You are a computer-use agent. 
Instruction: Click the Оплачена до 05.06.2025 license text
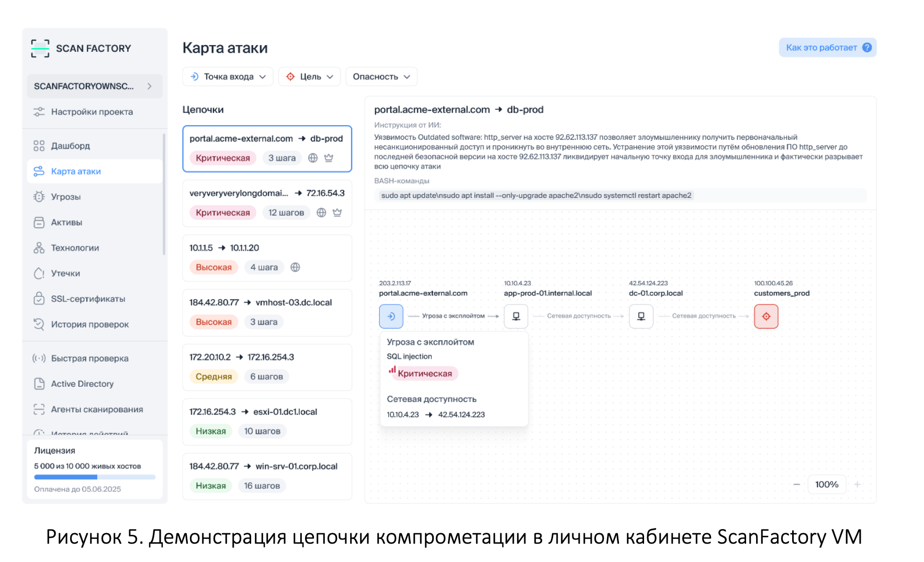[x=77, y=489]
